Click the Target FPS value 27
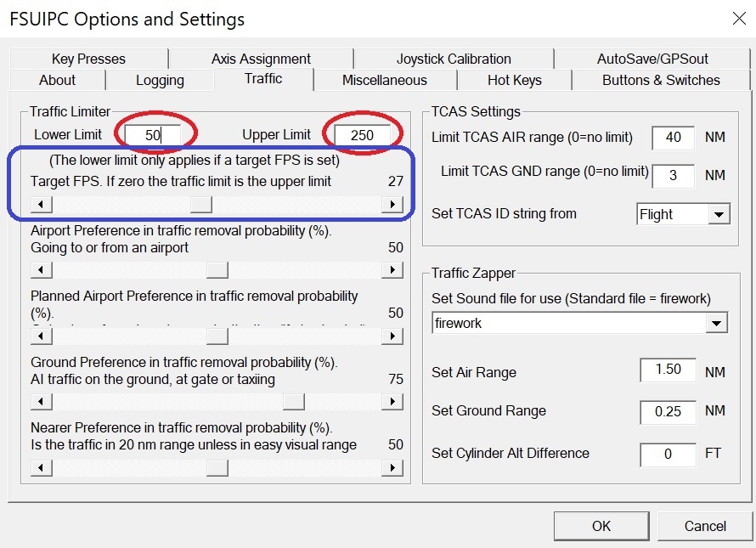The width and height of the screenshot is (756, 548). [395, 181]
